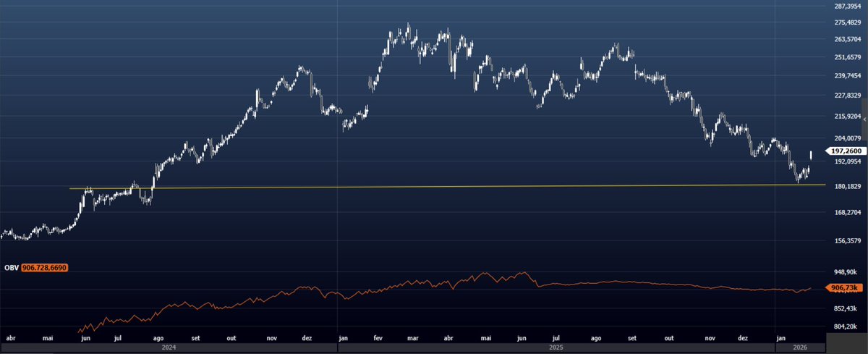Screen dimensions: 868x354
Task: Select the dez label of year 2025
Action: click(x=743, y=337)
